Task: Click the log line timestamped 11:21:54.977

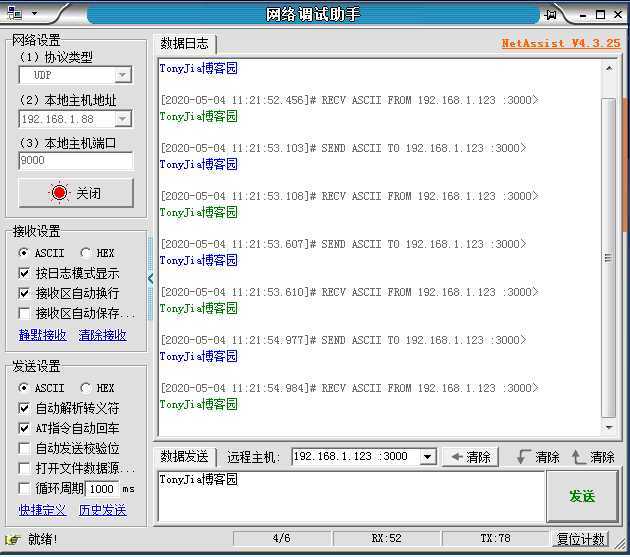Action: (x=343, y=340)
